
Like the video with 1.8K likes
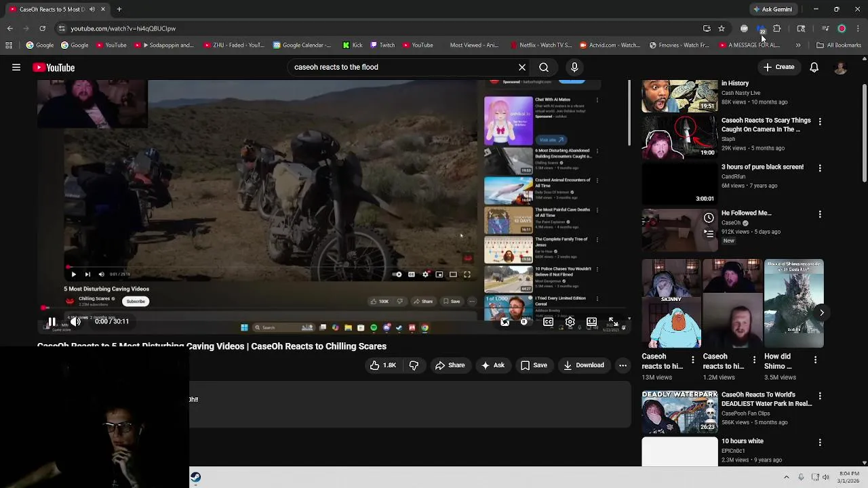pyautogui.click(x=383, y=365)
